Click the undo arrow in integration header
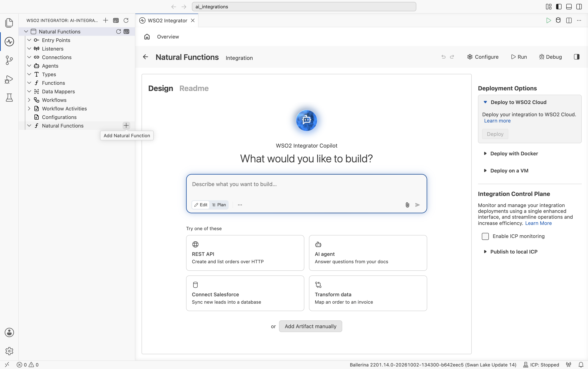 [x=444, y=57]
